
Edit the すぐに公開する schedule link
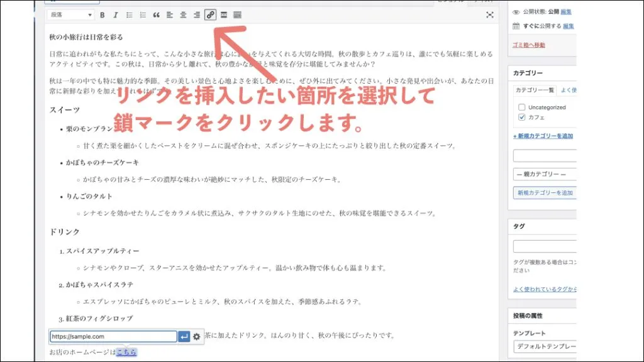tap(568, 26)
